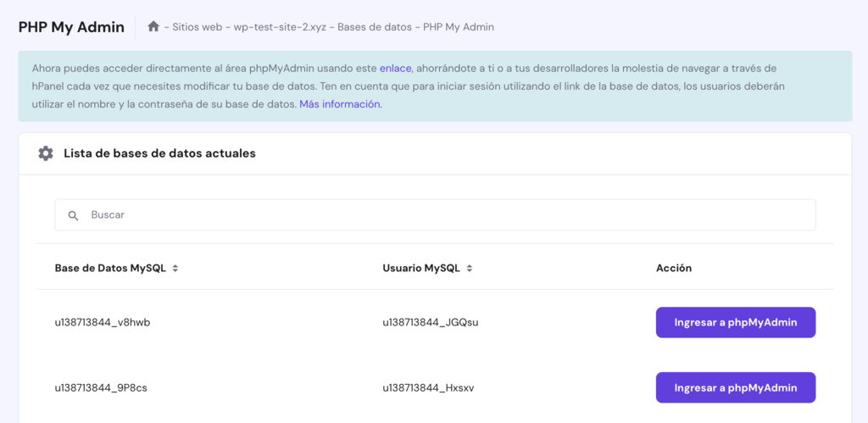Click the trailing 'PHP My Admin' breadcrumb item

pos(459,26)
